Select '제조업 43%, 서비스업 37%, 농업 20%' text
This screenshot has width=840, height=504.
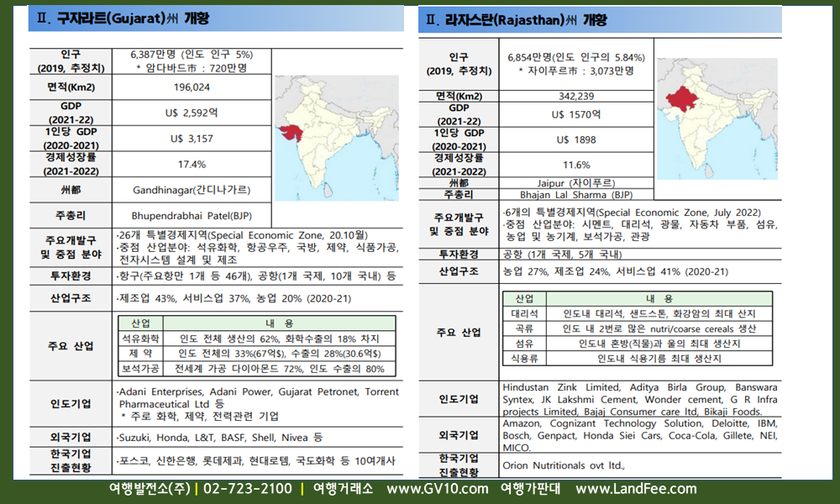click(x=234, y=298)
